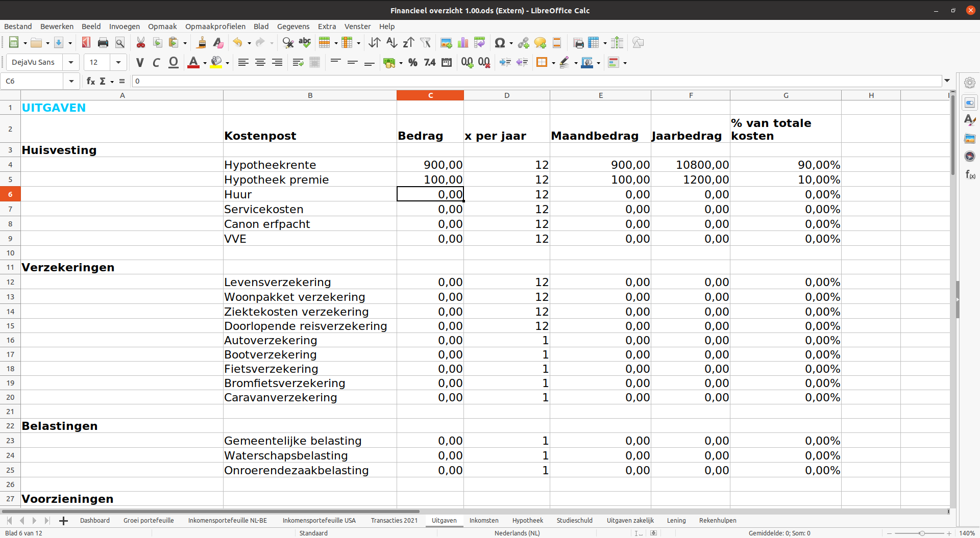Open Borders dropdown arrow

tap(553, 63)
